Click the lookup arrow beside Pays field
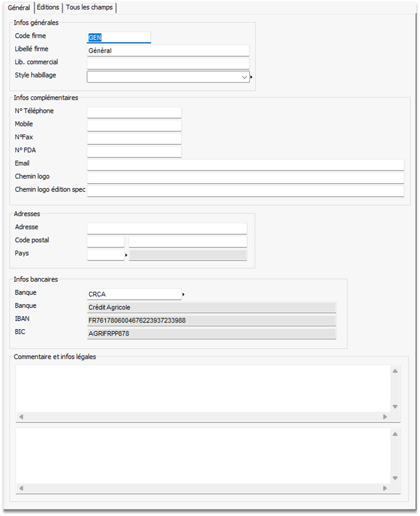 pyautogui.click(x=126, y=255)
